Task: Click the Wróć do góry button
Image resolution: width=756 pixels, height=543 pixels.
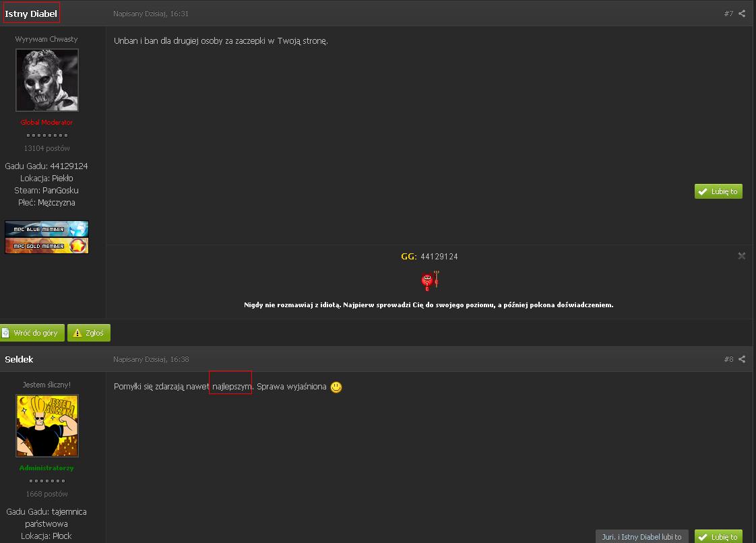Action: 32,333
